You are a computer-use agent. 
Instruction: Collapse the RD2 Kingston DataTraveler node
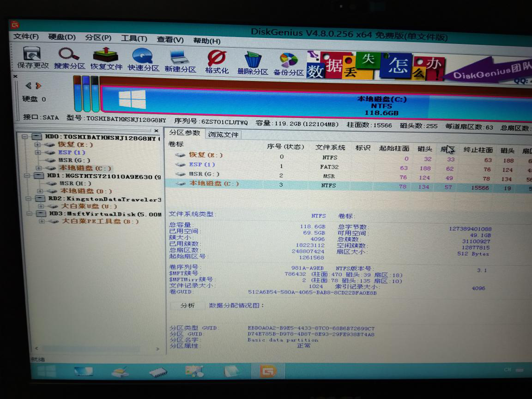(x=28, y=199)
